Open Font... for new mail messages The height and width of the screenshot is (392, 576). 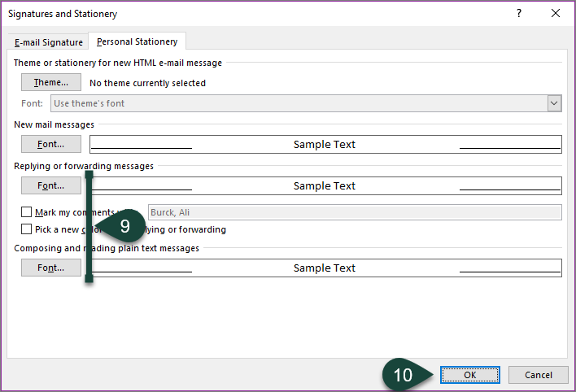51,144
